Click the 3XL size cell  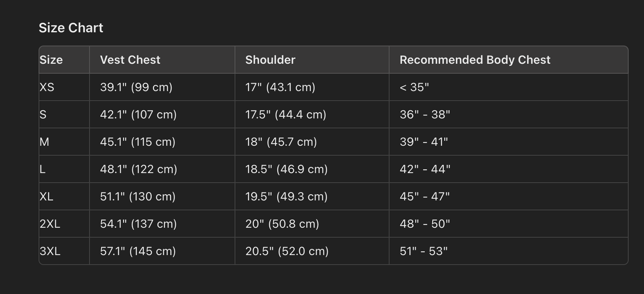(50, 251)
